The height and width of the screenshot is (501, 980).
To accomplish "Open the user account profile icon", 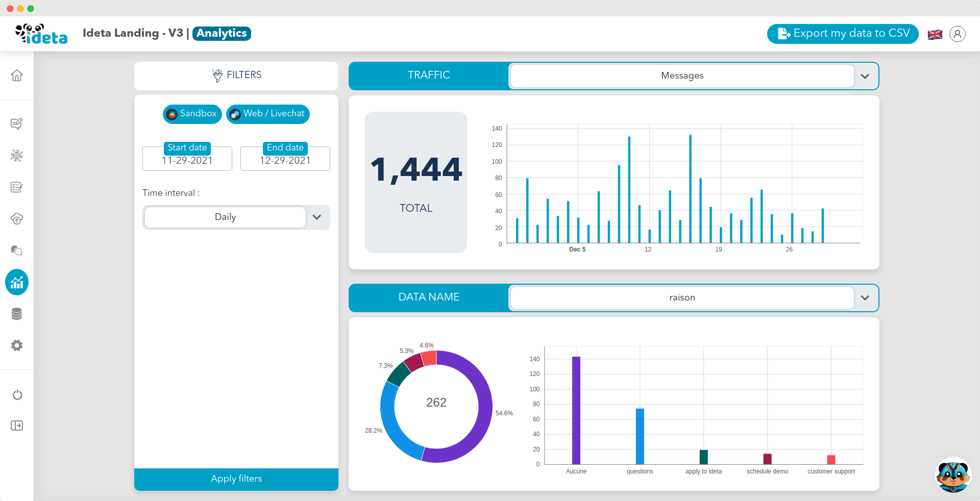I will click(958, 34).
